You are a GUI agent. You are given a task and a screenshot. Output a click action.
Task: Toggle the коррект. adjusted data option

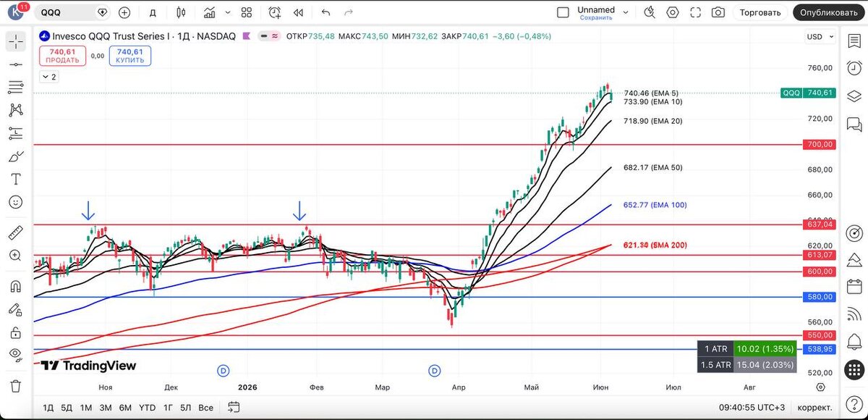pos(814,408)
